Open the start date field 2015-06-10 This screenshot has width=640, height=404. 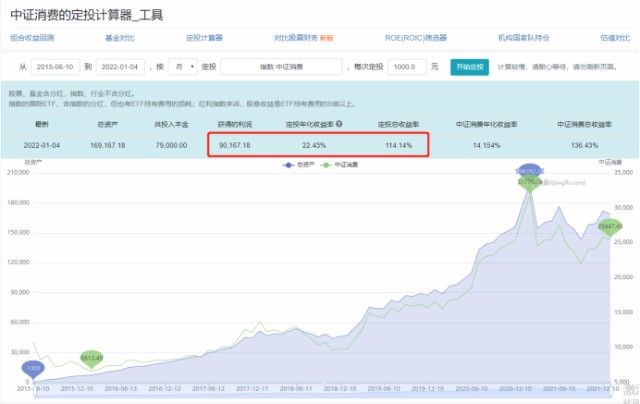point(55,67)
